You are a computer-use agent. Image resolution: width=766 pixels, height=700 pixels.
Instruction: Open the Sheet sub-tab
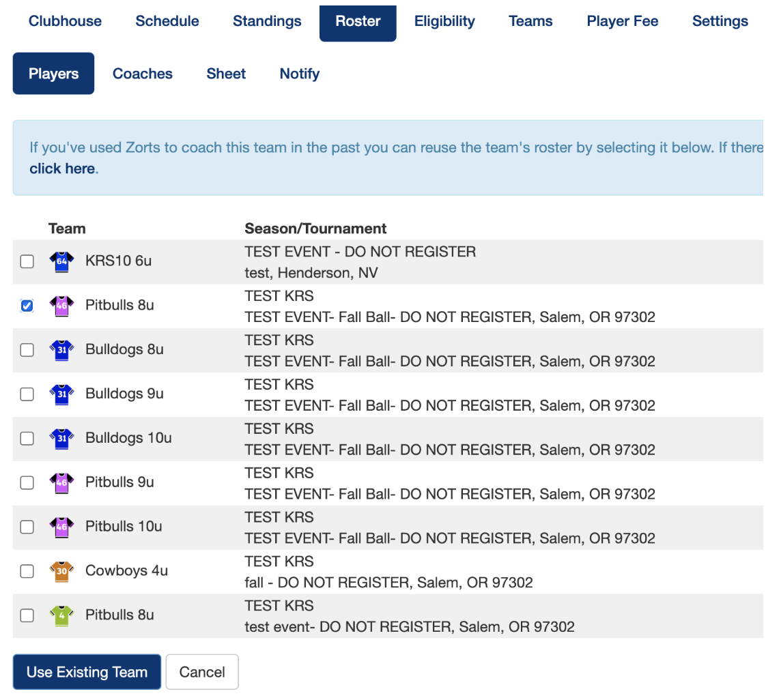pos(226,74)
